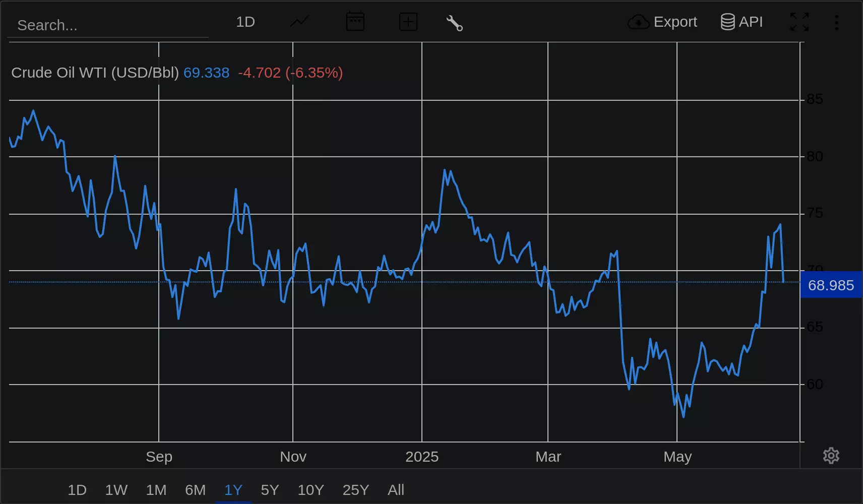
Task: Open the 1D interval dropdown in toolbar
Action: [x=245, y=22]
